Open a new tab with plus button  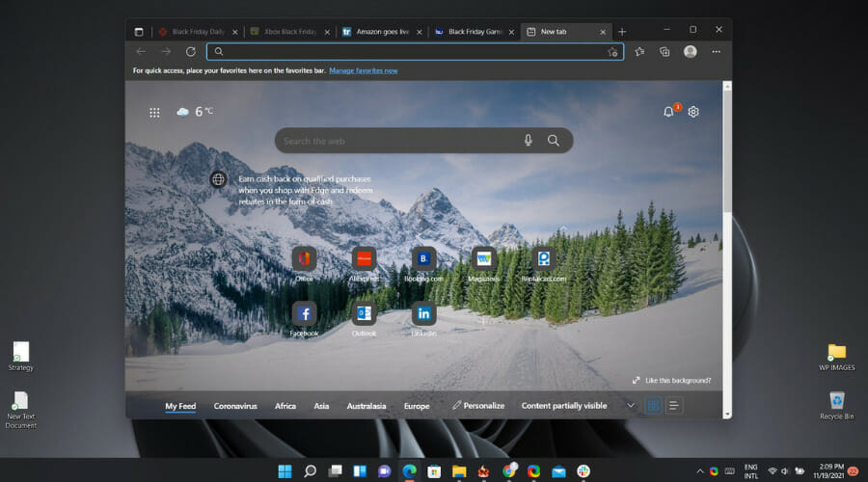click(622, 32)
